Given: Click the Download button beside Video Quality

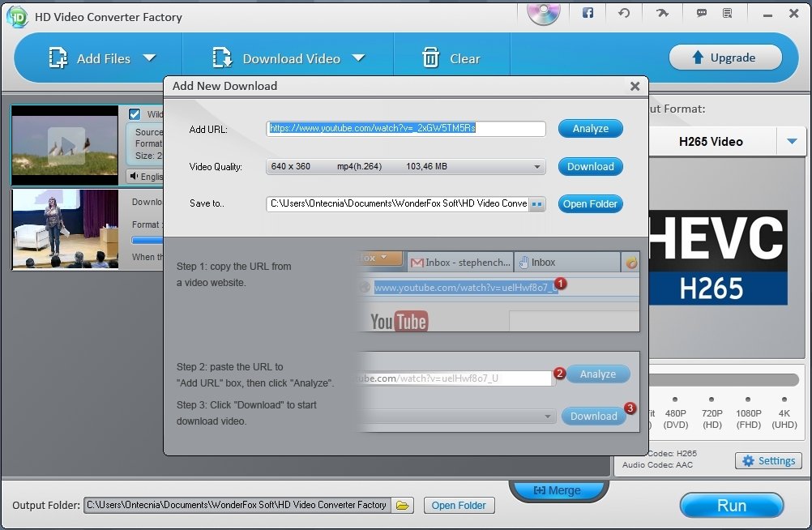Looking at the screenshot, I should (590, 167).
